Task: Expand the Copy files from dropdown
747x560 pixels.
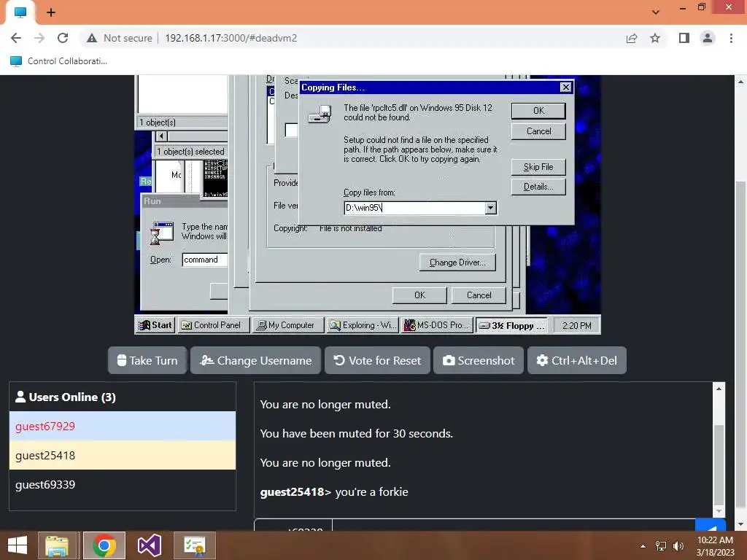Action: (490, 208)
